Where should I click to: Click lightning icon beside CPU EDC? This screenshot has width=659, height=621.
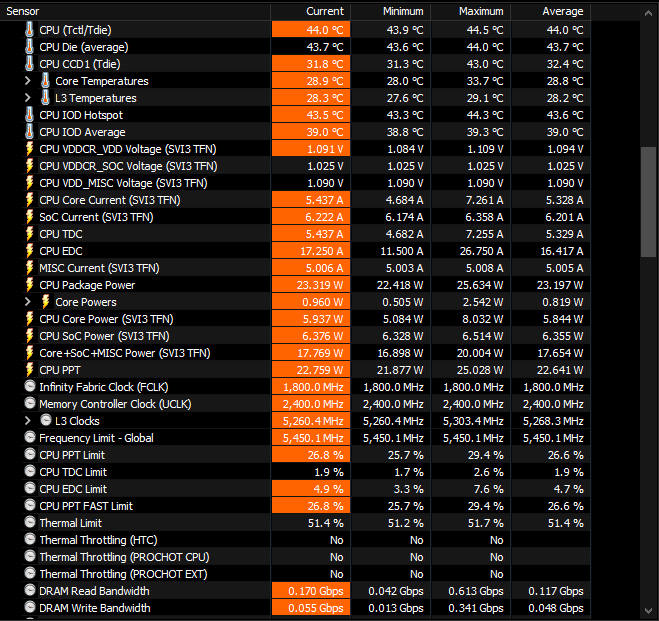29,251
